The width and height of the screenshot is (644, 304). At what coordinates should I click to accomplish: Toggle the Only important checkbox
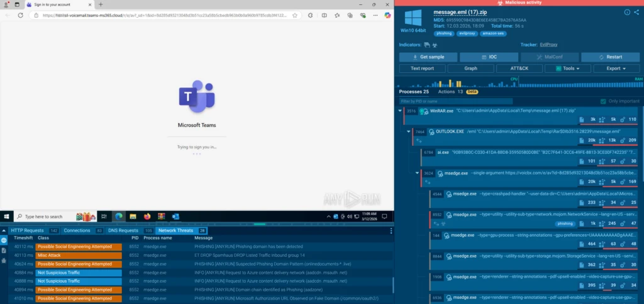604,101
